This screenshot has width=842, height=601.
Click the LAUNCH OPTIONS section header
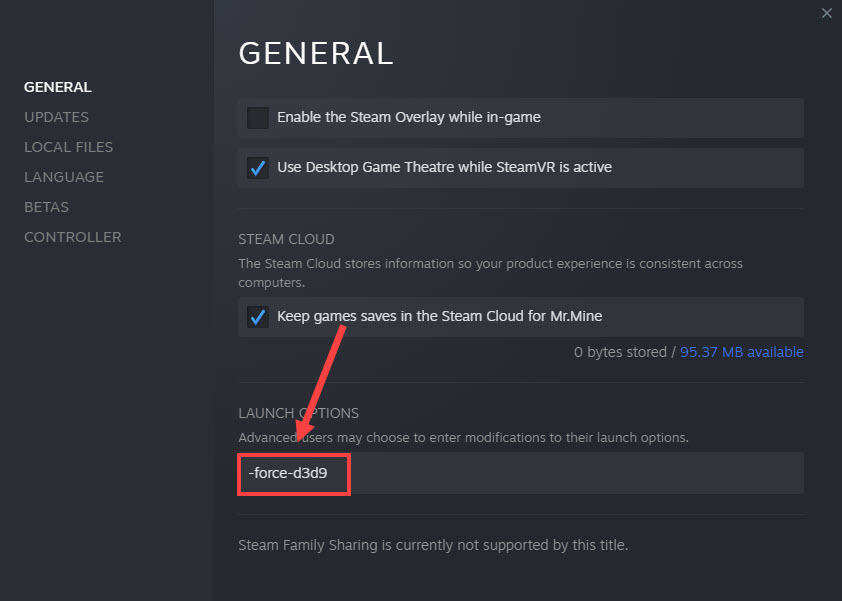click(x=298, y=413)
